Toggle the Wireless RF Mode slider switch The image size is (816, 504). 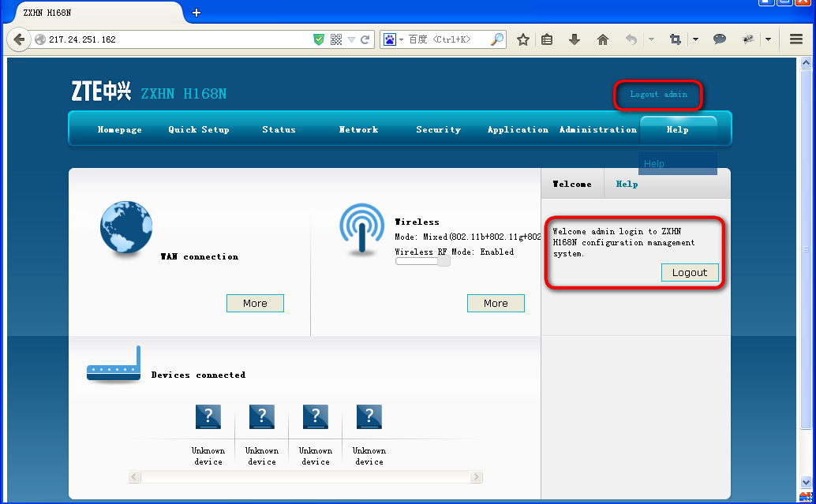[422, 260]
